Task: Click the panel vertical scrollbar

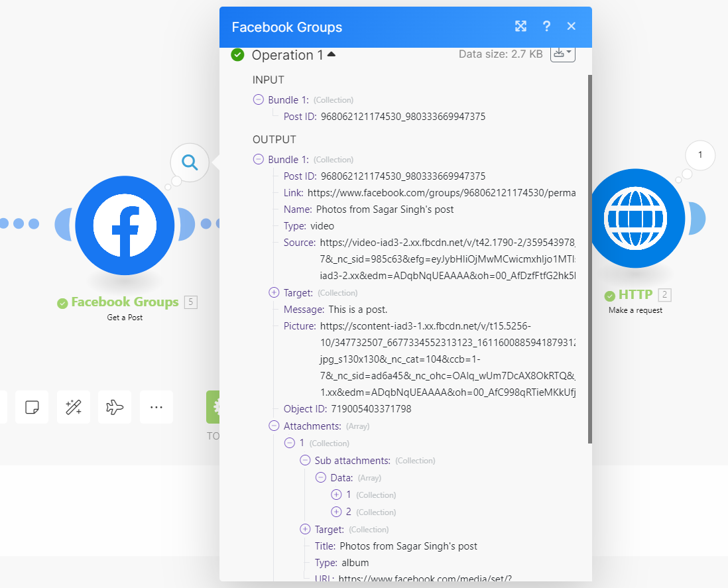Action: point(590,259)
